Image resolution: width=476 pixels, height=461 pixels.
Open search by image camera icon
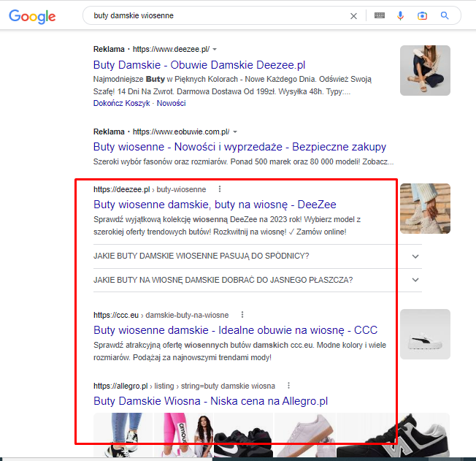(x=422, y=16)
